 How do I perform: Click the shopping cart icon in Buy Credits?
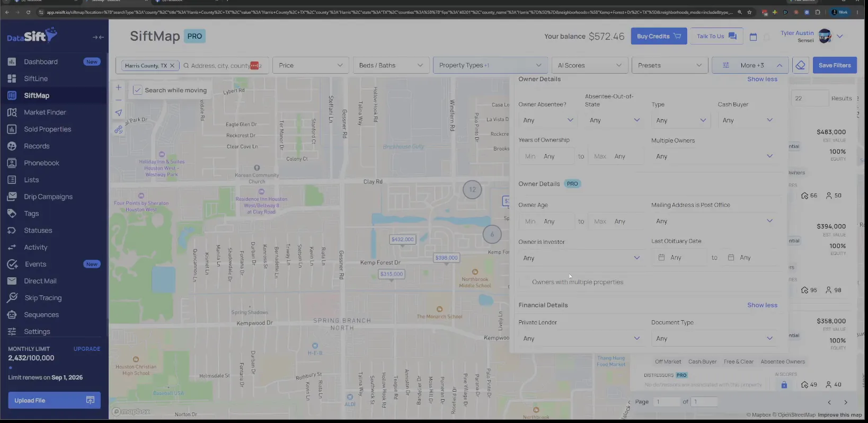click(677, 36)
